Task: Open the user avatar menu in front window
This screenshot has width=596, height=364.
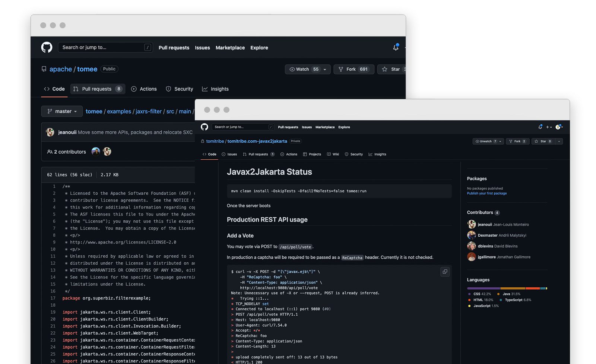Action: pos(559,127)
